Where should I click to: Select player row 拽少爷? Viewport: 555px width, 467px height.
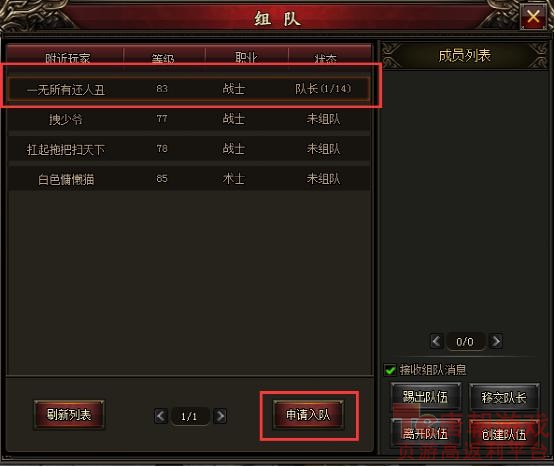pyautogui.click(x=189, y=119)
